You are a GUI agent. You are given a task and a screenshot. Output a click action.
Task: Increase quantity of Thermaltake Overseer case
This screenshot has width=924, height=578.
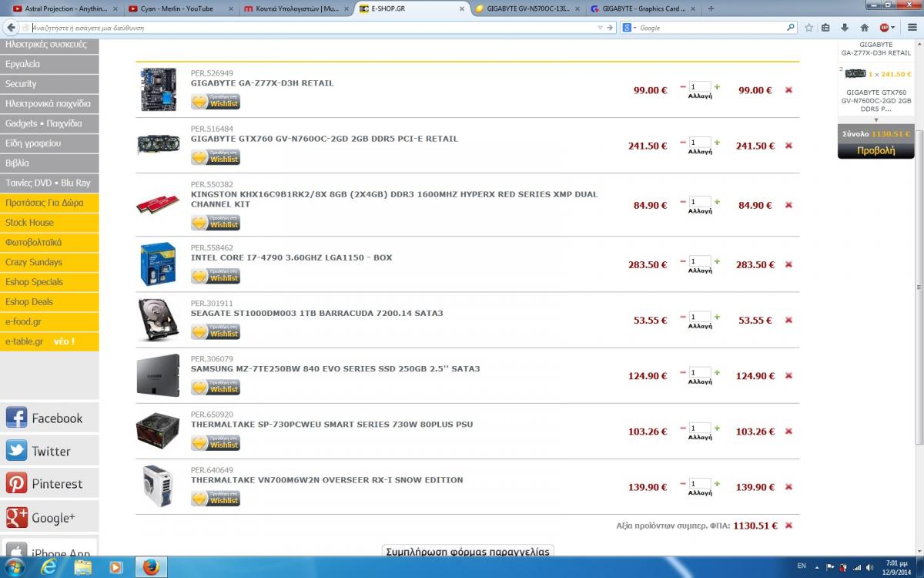pyautogui.click(x=717, y=484)
